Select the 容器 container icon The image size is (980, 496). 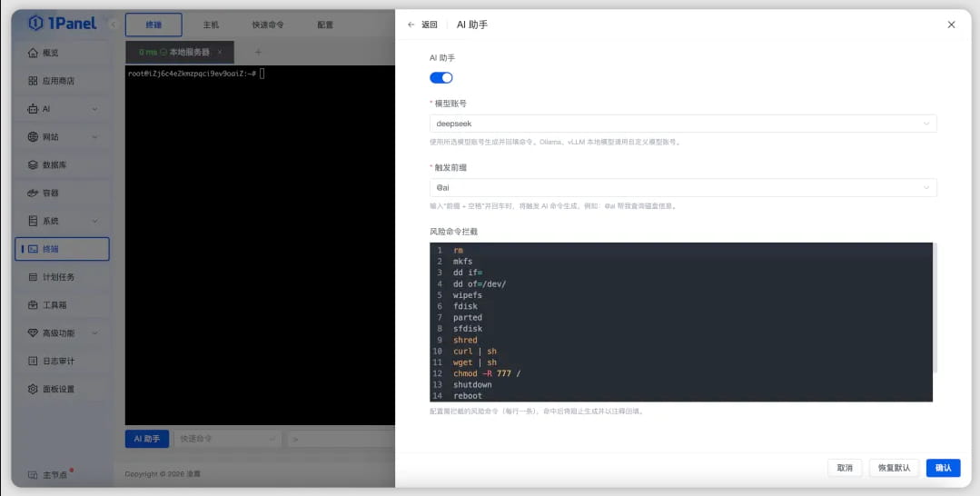tap(34, 193)
